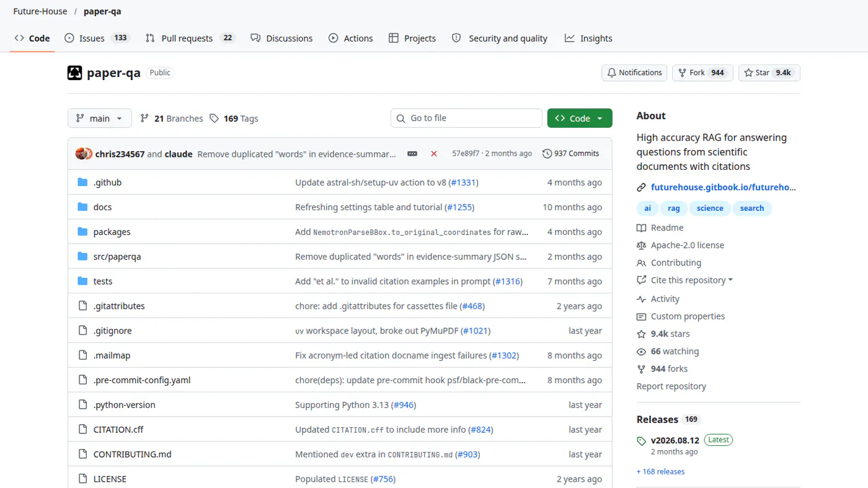Image resolution: width=868 pixels, height=488 pixels.
Task: Click the paper-qa repository avatar icon
Action: (x=74, y=73)
